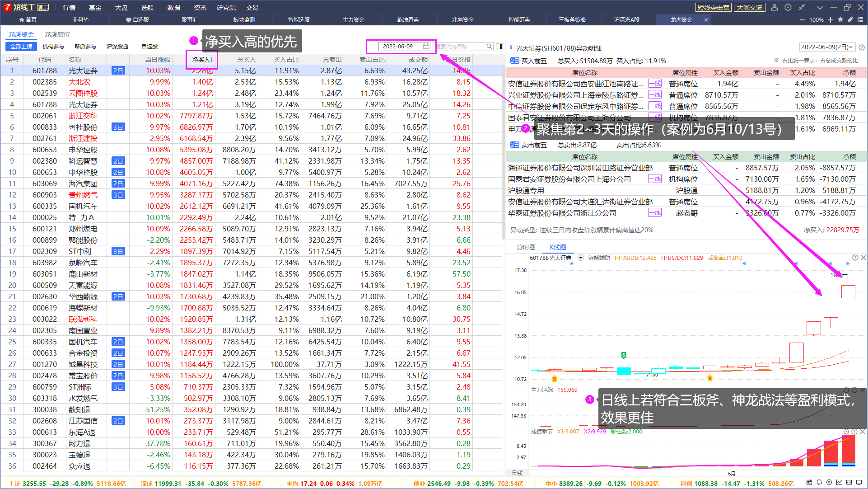The image size is (868, 489).
Task: Open the 2022-06-09(2日) date dropdown
Action: pos(827,47)
